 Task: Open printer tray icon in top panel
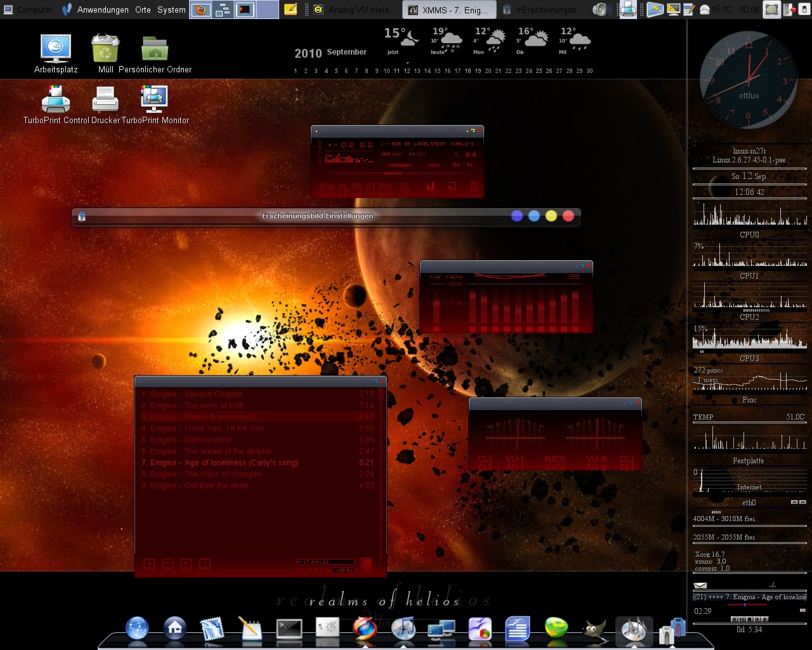point(628,10)
